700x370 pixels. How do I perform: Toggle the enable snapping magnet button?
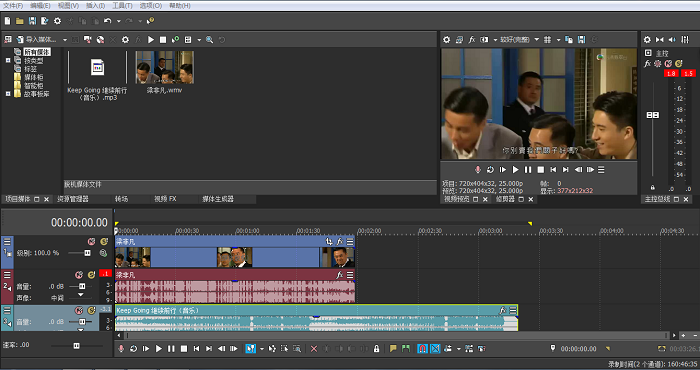click(x=422, y=349)
